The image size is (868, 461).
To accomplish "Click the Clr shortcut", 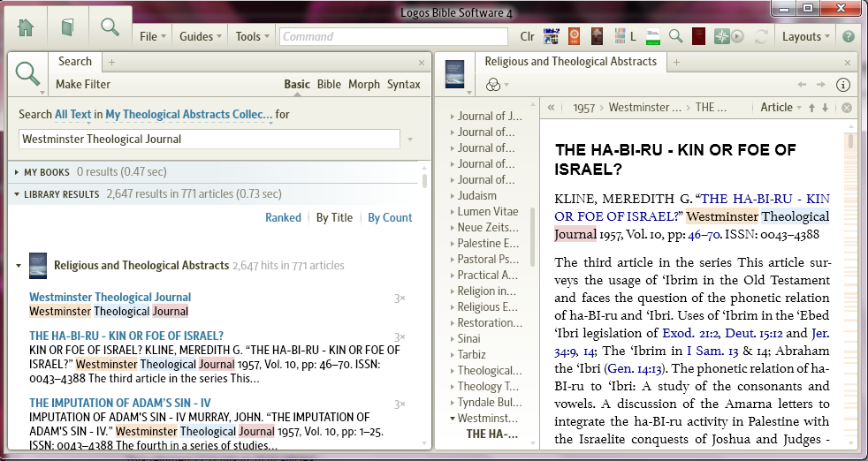I will click(527, 36).
